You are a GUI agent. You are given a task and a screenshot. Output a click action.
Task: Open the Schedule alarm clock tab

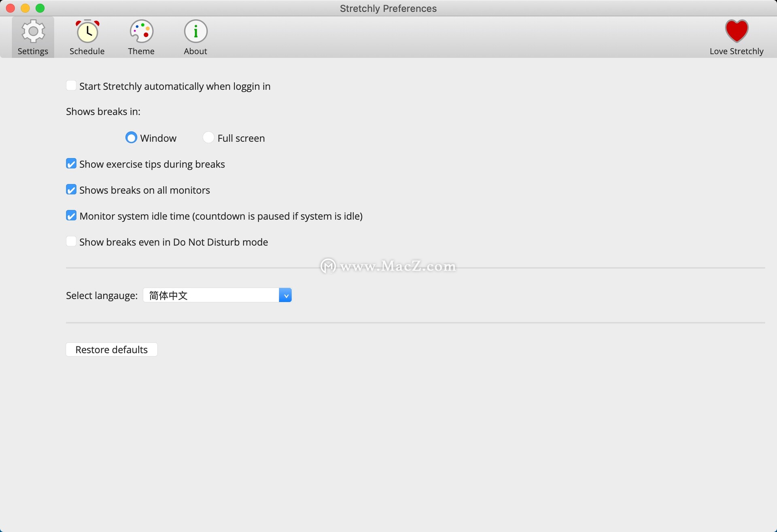[87, 37]
